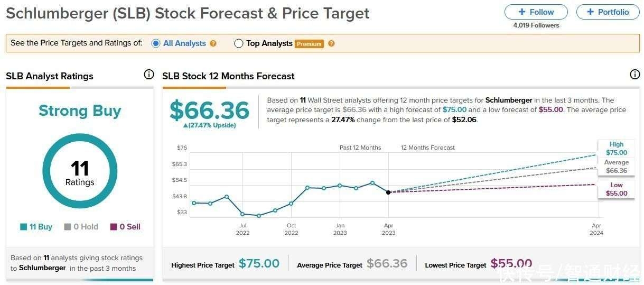This screenshot has width=644, height=285.
Task: Click help icon next to All Analysts
Action: (x=213, y=43)
